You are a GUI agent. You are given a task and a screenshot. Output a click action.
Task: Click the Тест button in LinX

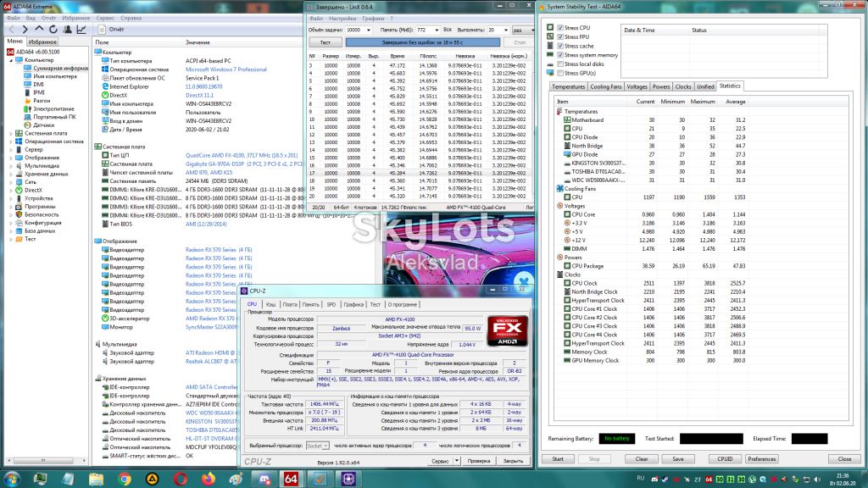pos(325,42)
